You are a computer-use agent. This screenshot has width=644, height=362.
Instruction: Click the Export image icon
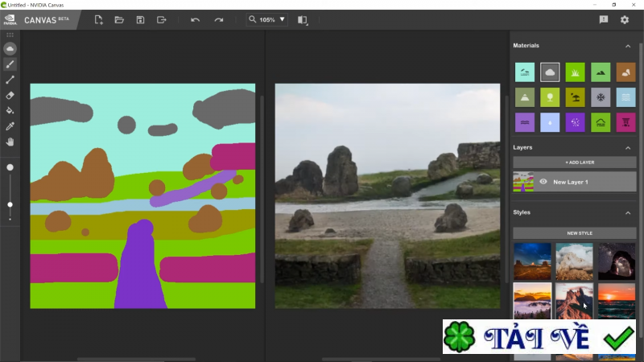(161, 19)
